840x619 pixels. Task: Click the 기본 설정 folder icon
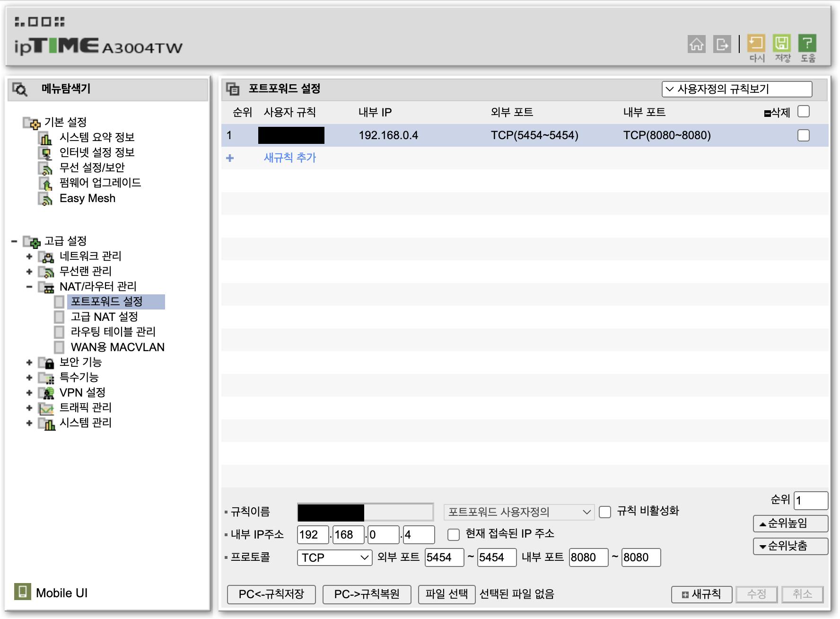click(x=32, y=123)
